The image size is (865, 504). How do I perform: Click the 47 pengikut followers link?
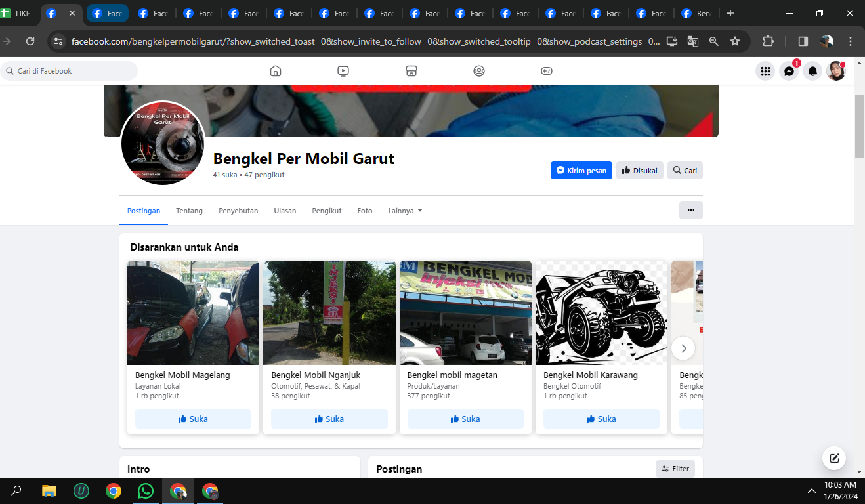264,175
